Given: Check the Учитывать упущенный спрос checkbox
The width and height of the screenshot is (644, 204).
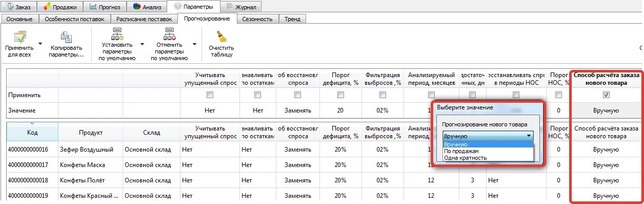Looking at the screenshot, I should click(x=209, y=95).
